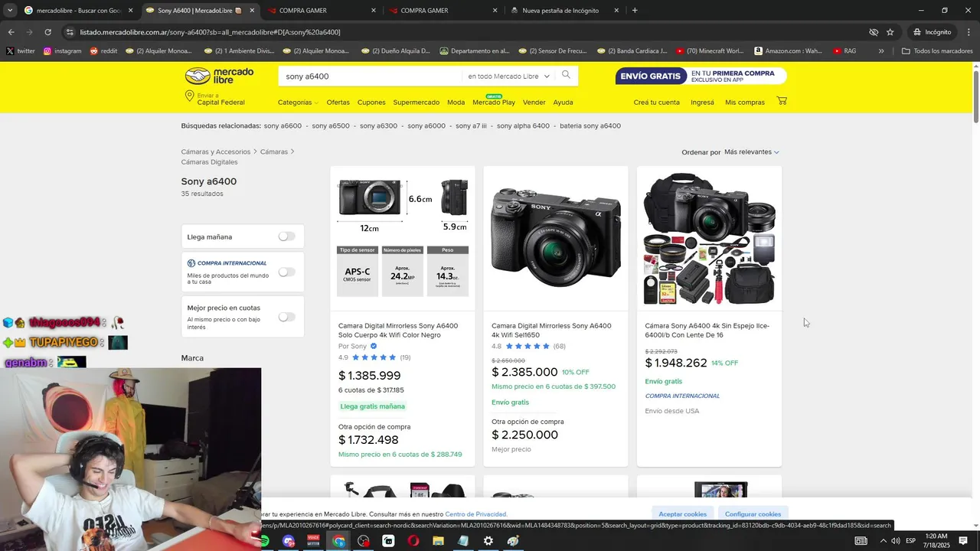Click Cámaras y Accesorios breadcrumb

[216, 152]
